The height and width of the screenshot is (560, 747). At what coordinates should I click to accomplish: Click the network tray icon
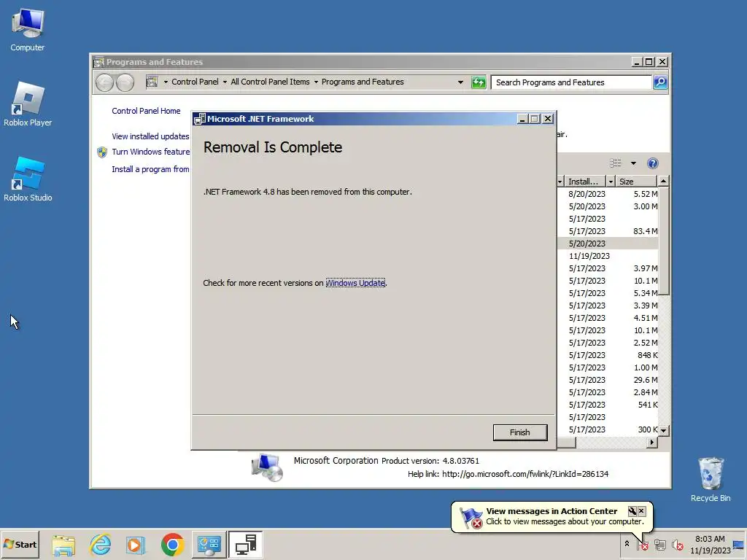pyautogui.click(x=659, y=544)
